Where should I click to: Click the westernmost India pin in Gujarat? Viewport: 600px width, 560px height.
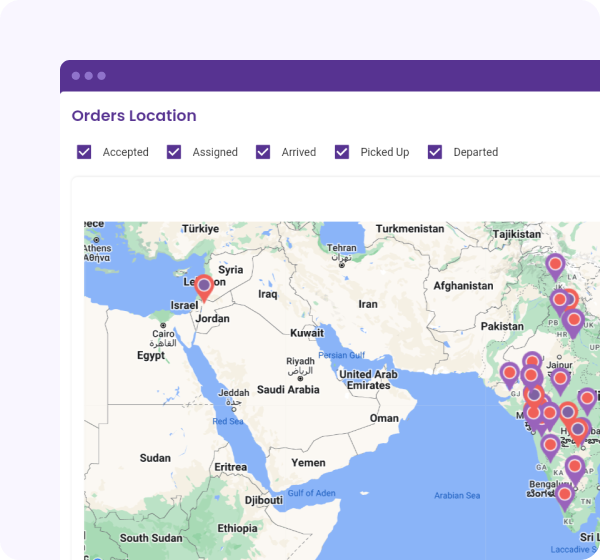pos(510,374)
